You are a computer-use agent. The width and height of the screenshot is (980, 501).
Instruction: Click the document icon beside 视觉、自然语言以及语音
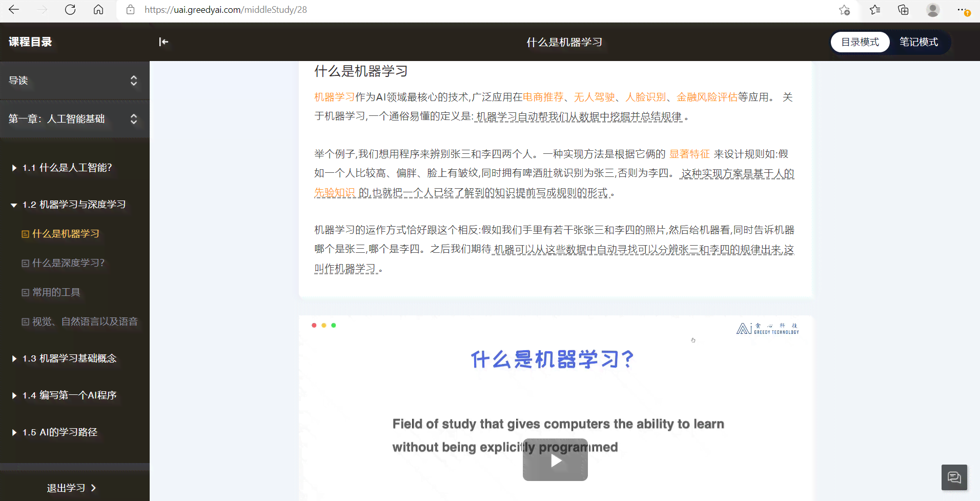[x=25, y=322]
